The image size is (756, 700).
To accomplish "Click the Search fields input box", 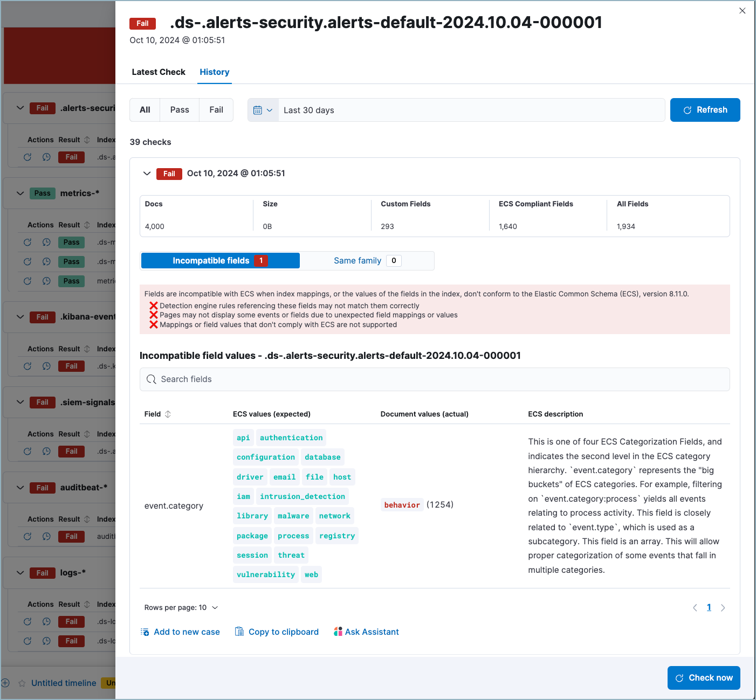I will tap(434, 379).
